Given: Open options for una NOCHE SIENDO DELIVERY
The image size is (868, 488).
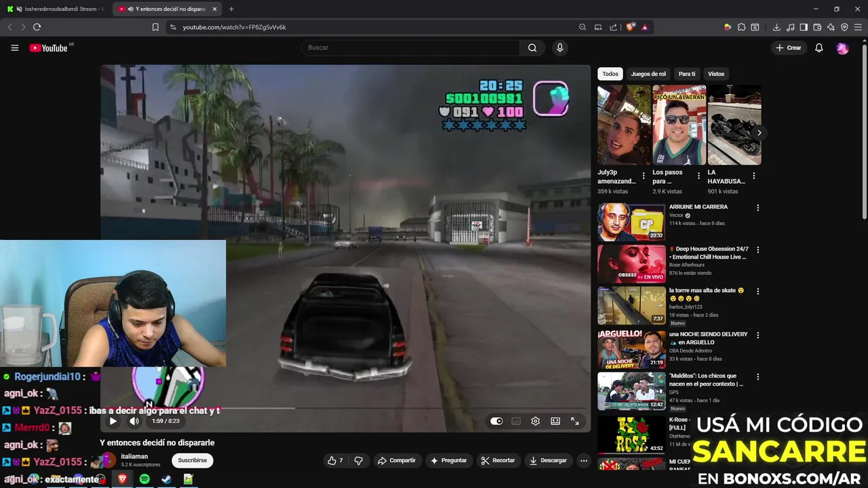Looking at the screenshot, I should [x=758, y=335].
